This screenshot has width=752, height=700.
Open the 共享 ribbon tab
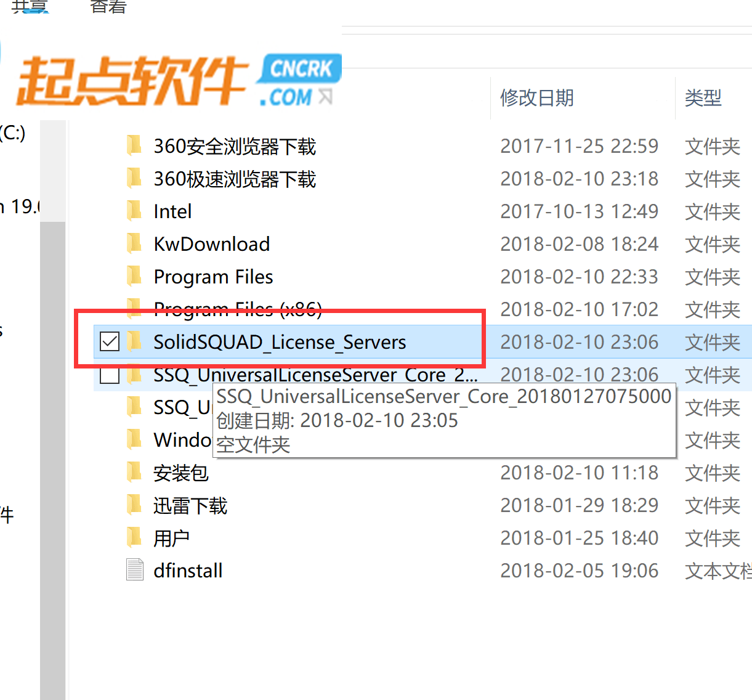click(30, 6)
